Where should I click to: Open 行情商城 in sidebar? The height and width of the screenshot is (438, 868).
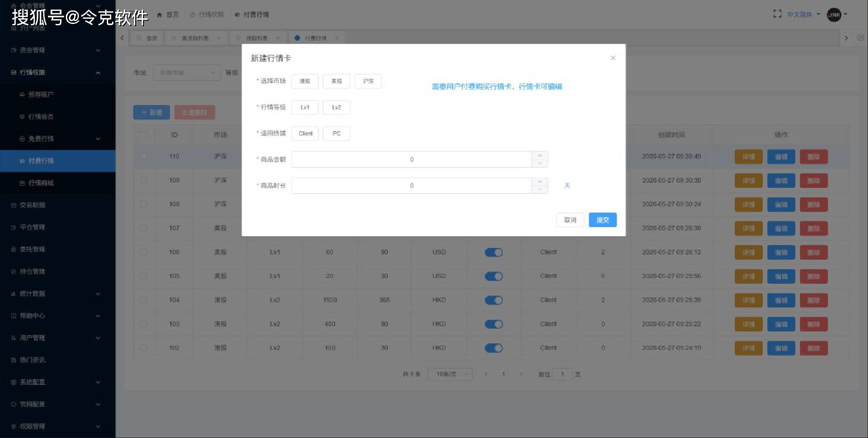coord(58,183)
